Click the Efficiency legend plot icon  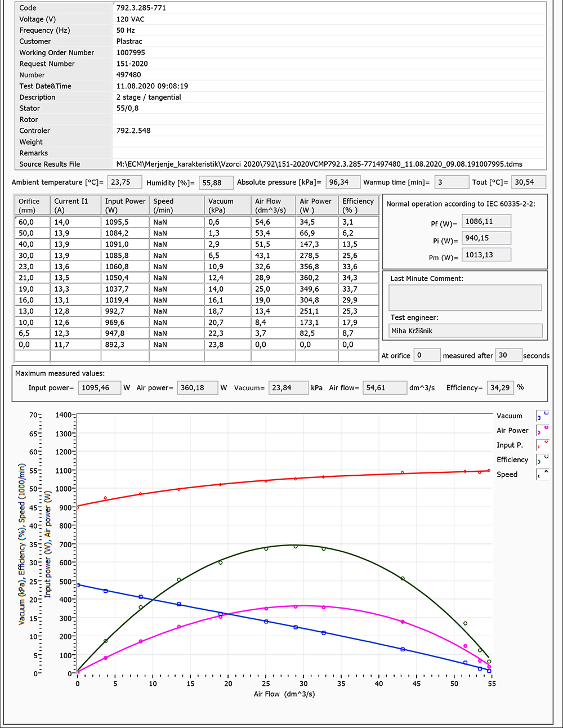click(x=543, y=460)
